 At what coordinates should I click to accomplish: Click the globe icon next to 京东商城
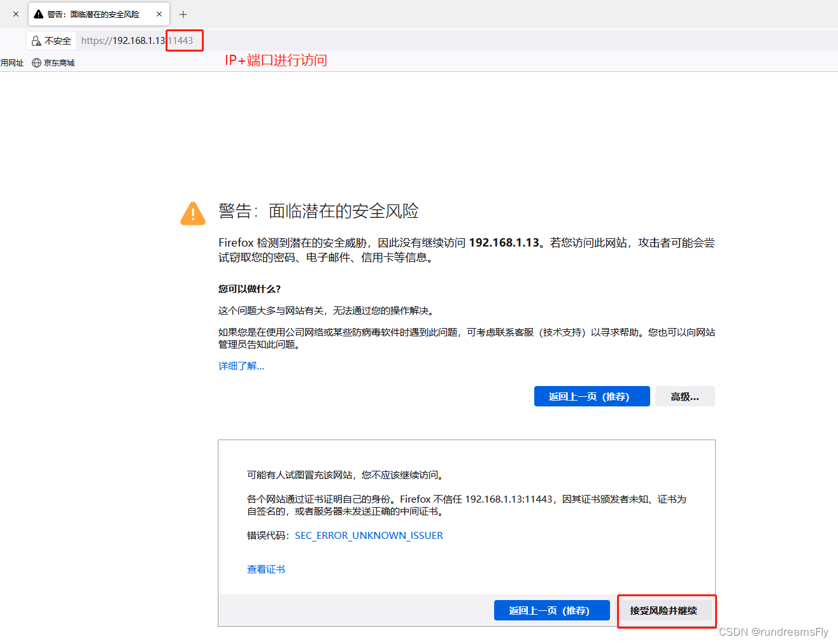coord(36,62)
